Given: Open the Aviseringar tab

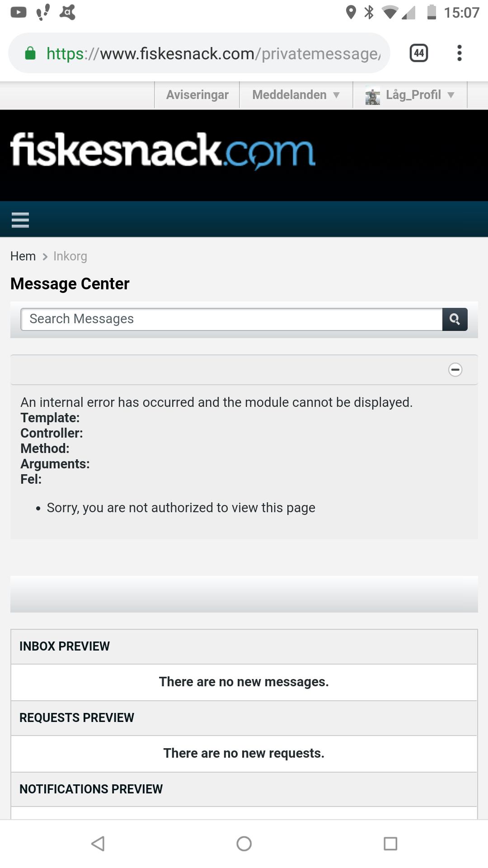Looking at the screenshot, I should (197, 95).
